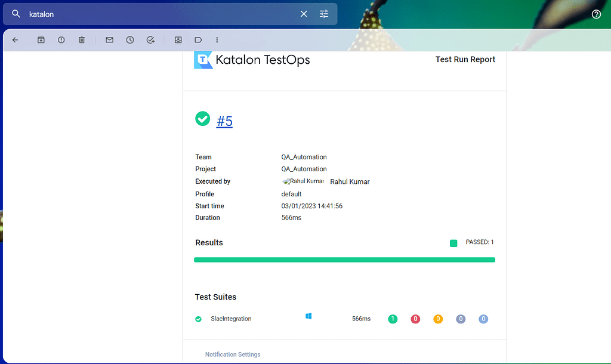Report this email as spam
The image size is (611, 364).
(x=61, y=40)
